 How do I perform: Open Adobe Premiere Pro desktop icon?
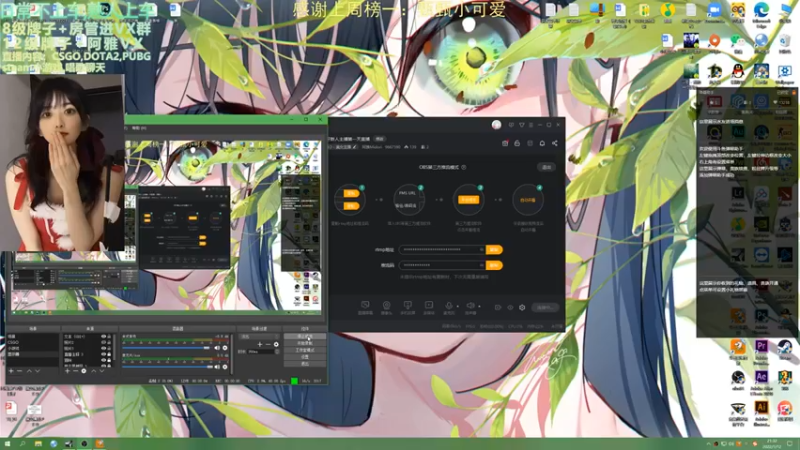(761, 347)
